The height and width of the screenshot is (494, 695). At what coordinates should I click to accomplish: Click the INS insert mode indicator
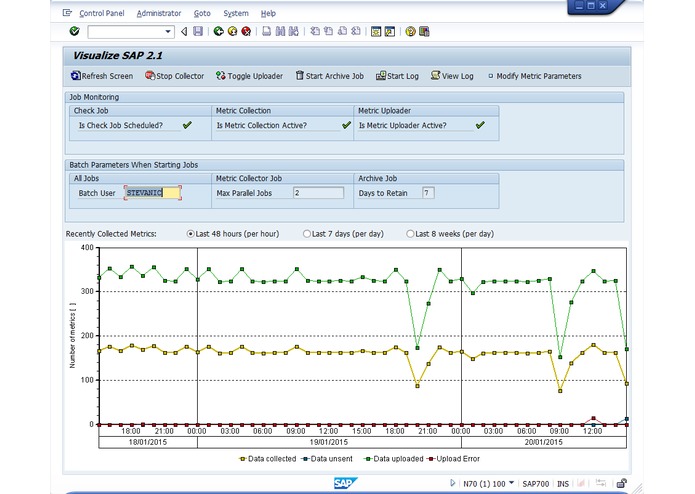[x=563, y=484]
